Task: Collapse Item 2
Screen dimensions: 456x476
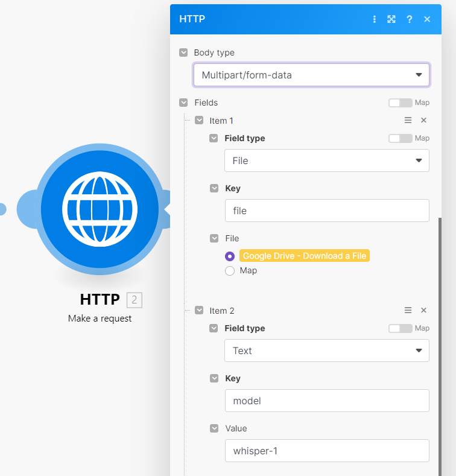Action: click(x=199, y=310)
